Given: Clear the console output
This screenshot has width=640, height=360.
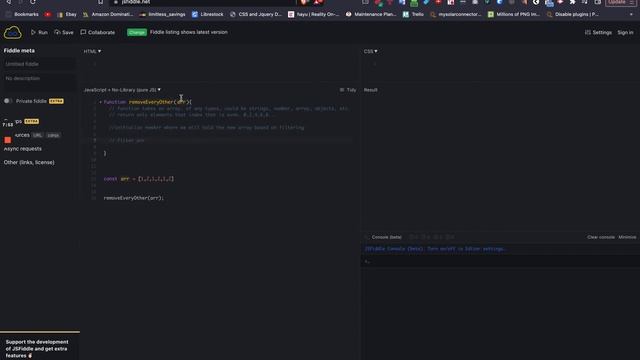Looking at the screenshot, I should coord(601,237).
